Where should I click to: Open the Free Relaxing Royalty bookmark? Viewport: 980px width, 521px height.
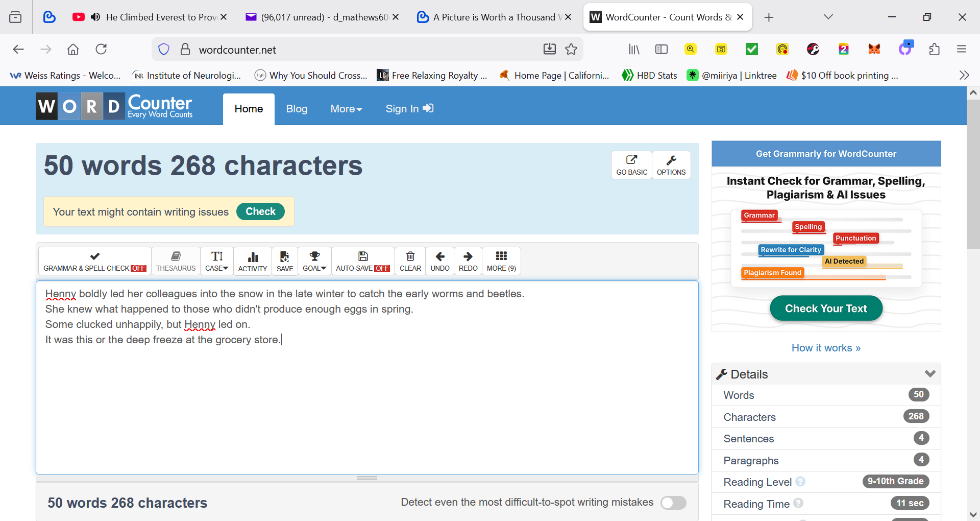pos(432,75)
